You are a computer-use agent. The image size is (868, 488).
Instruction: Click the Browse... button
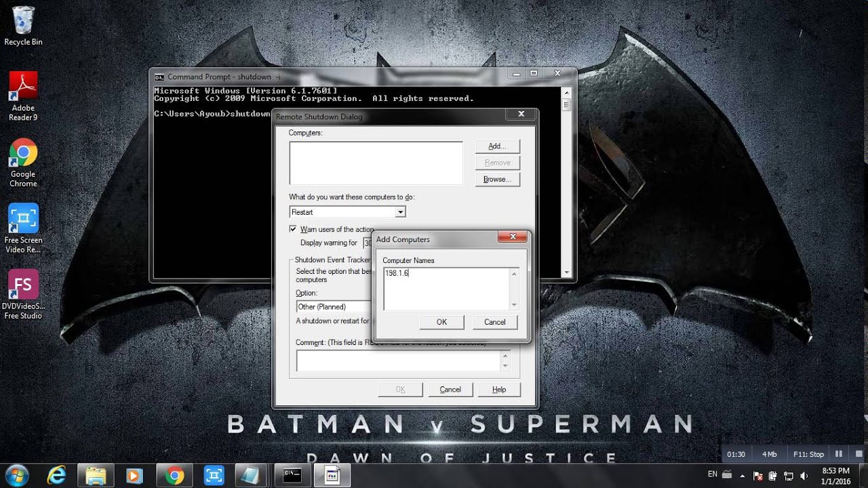click(x=498, y=180)
